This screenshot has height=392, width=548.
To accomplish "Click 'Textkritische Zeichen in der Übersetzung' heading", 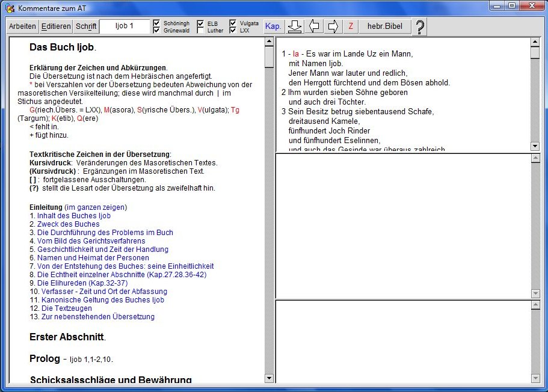I will pyautogui.click(x=100, y=155).
